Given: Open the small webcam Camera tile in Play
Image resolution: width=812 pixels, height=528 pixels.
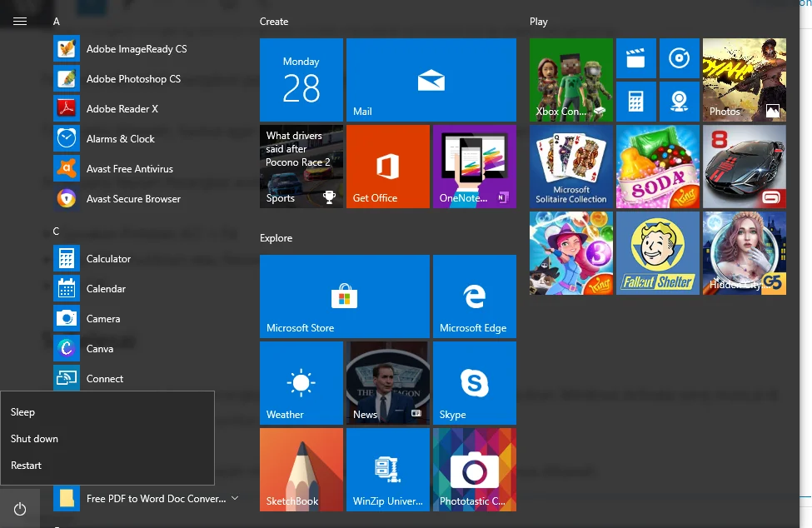Looking at the screenshot, I should click(680, 102).
